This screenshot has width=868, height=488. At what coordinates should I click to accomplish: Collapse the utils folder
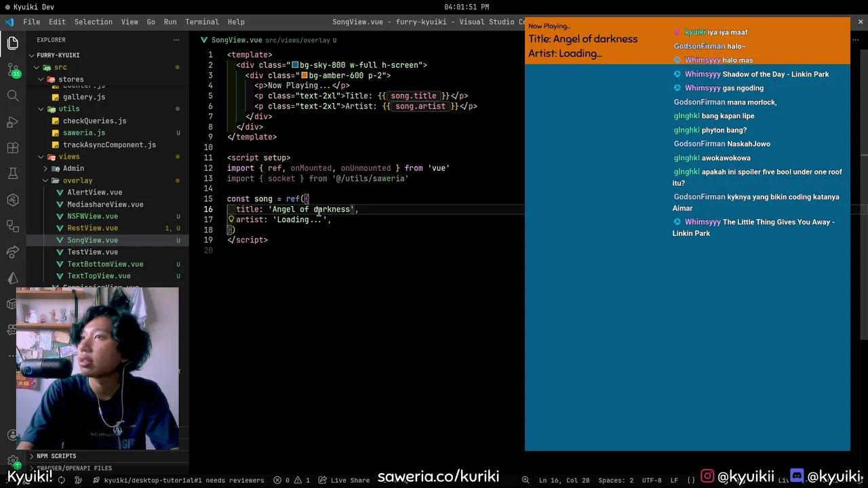coord(41,108)
